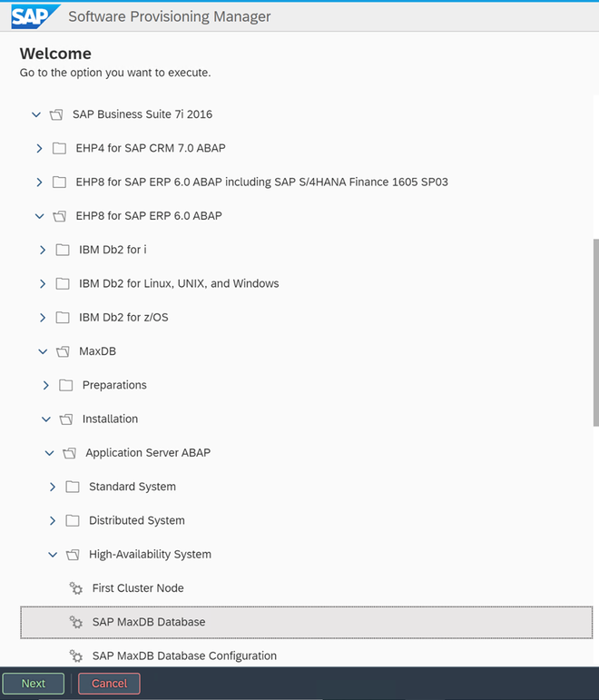Viewport: 599px width, 700px height.
Task: Click folder icon next to IBM Db2 for i
Action: pyautogui.click(x=63, y=250)
